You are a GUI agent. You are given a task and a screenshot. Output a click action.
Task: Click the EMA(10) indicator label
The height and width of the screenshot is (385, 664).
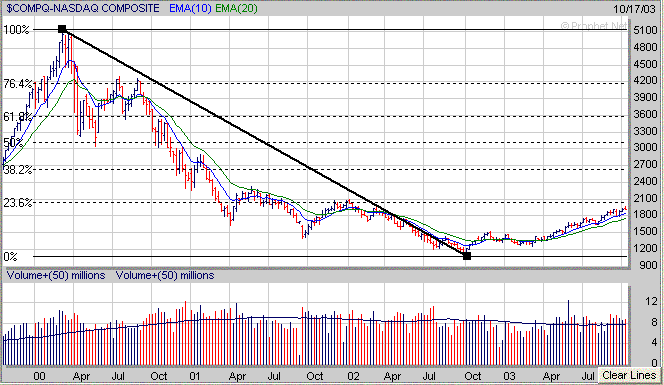tap(191, 8)
